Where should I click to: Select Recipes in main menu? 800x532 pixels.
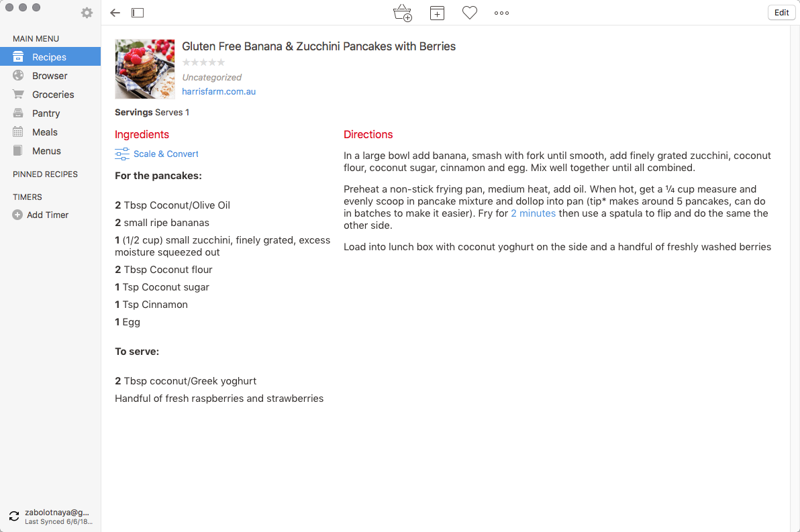[50, 56]
